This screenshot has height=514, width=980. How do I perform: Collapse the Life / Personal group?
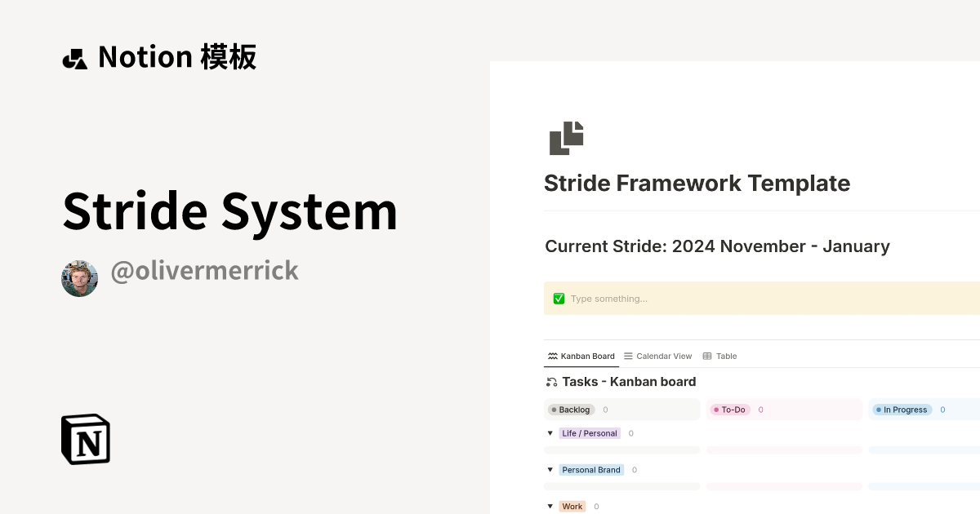coord(550,433)
